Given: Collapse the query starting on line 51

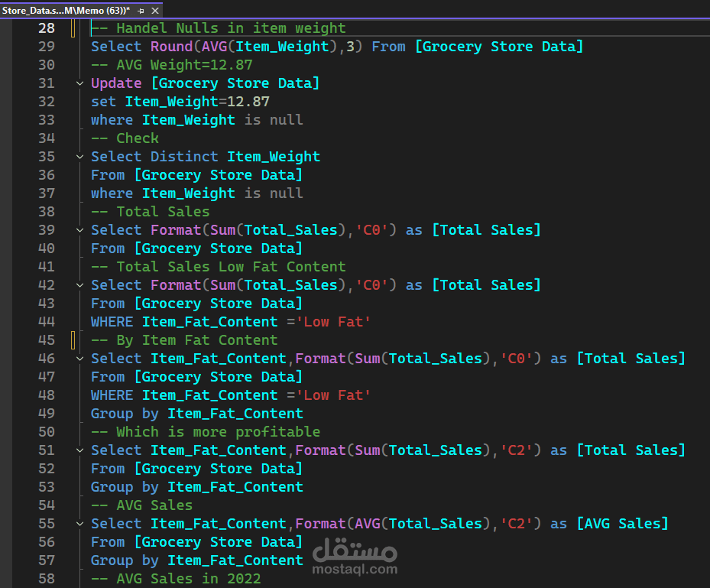Looking at the screenshot, I should coord(79,450).
